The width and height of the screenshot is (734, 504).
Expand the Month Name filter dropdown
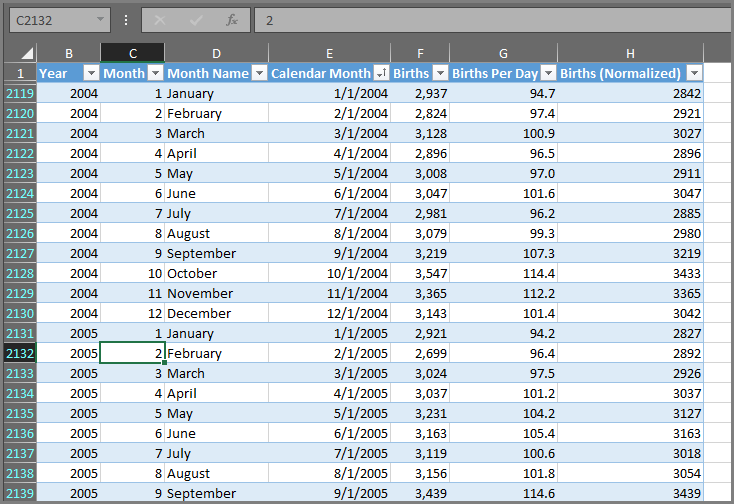click(259, 73)
